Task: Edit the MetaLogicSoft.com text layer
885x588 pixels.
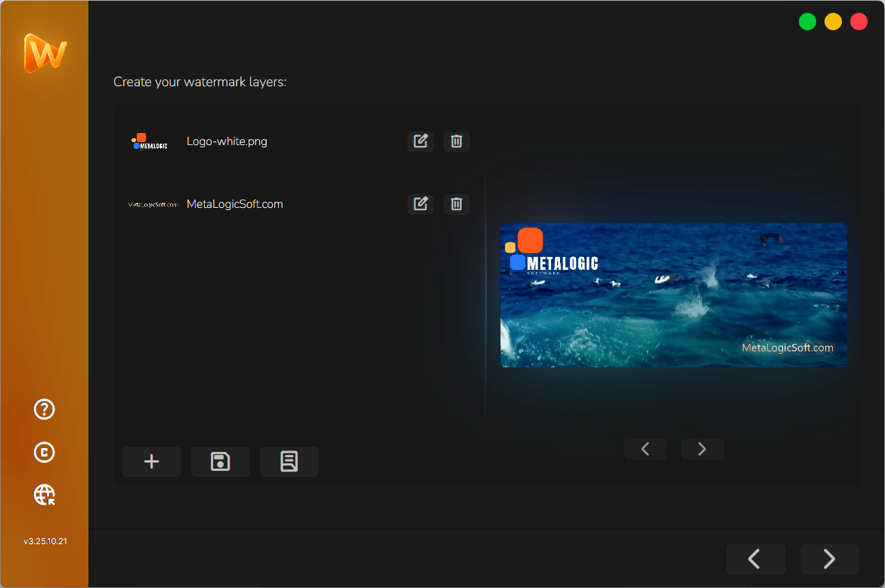Action: 420,204
